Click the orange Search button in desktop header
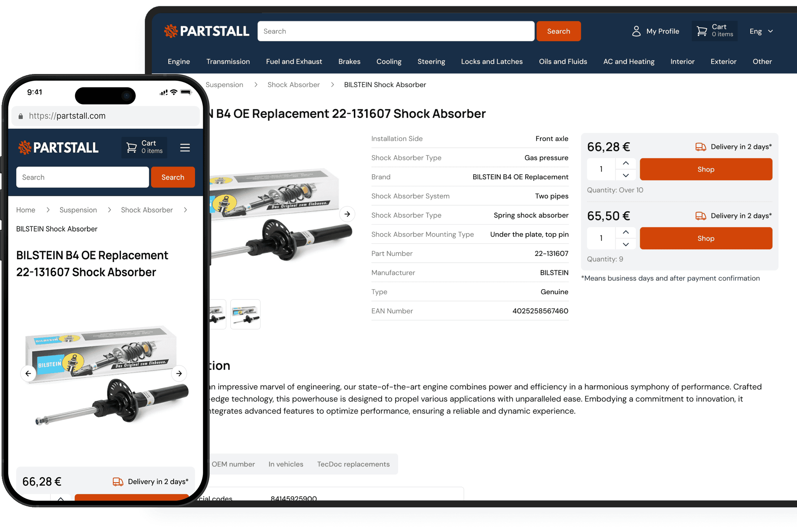The width and height of the screenshot is (797, 532). [558, 31]
